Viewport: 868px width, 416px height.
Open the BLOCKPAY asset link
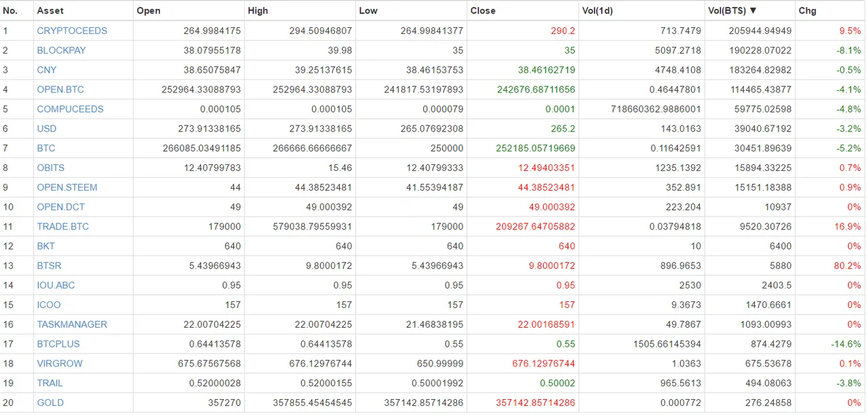pyautogui.click(x=62, y=50)
